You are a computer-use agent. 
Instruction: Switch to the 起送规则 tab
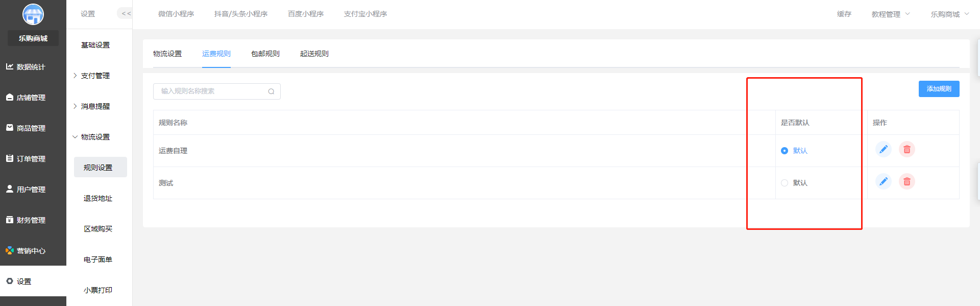314,54
